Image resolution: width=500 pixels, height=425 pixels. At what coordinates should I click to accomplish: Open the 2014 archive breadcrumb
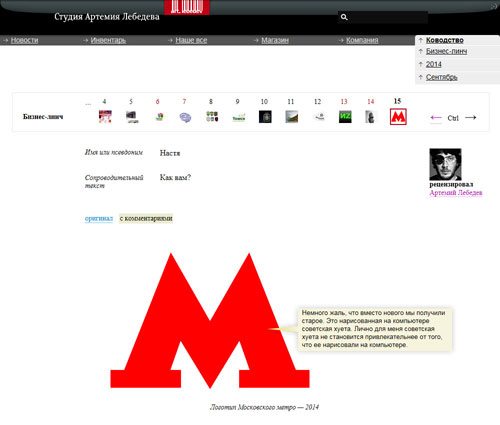[434, 64]
